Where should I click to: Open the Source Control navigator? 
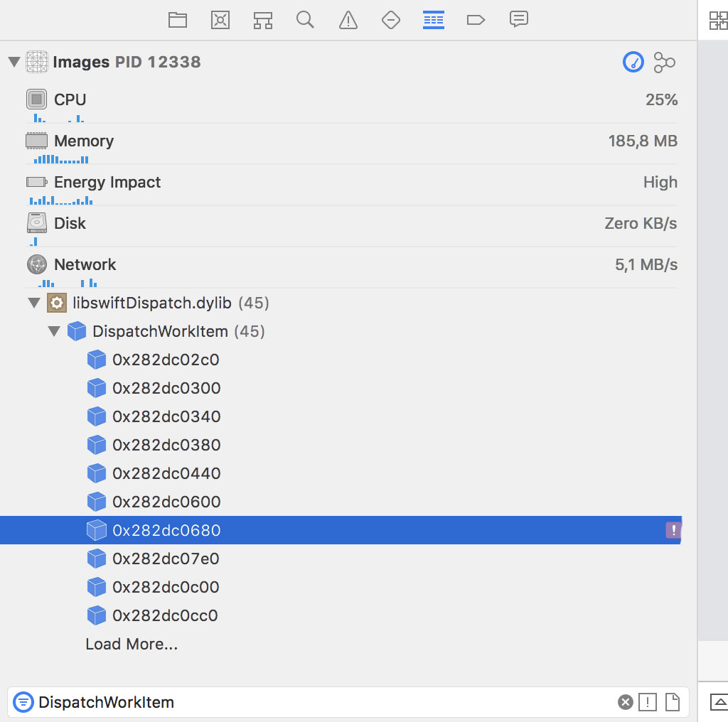tap(220, 20)
